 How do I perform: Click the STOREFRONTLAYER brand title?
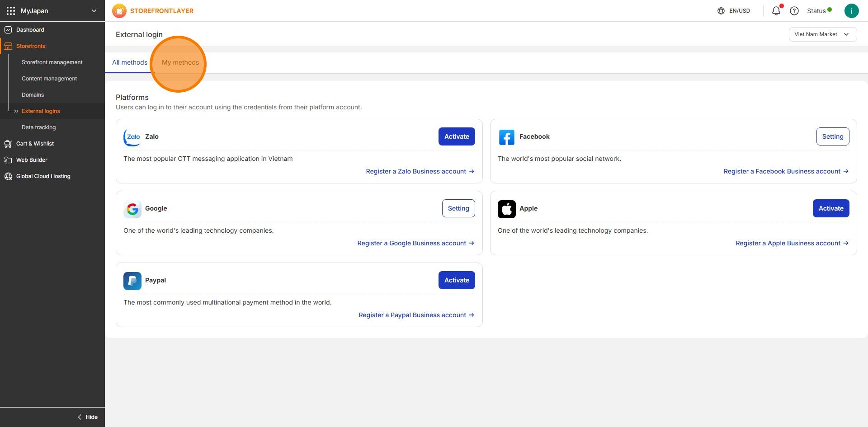click(x=162, y=11)
